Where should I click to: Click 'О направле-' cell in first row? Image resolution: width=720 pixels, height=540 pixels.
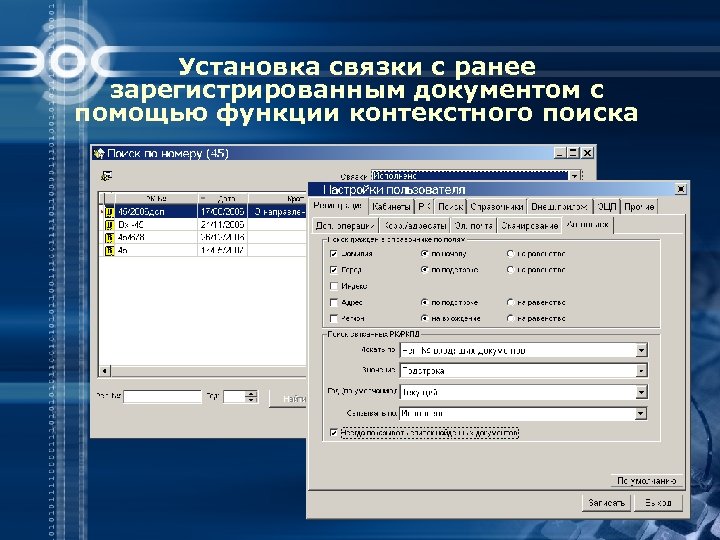pyautogui.click(x=278, y=212)
